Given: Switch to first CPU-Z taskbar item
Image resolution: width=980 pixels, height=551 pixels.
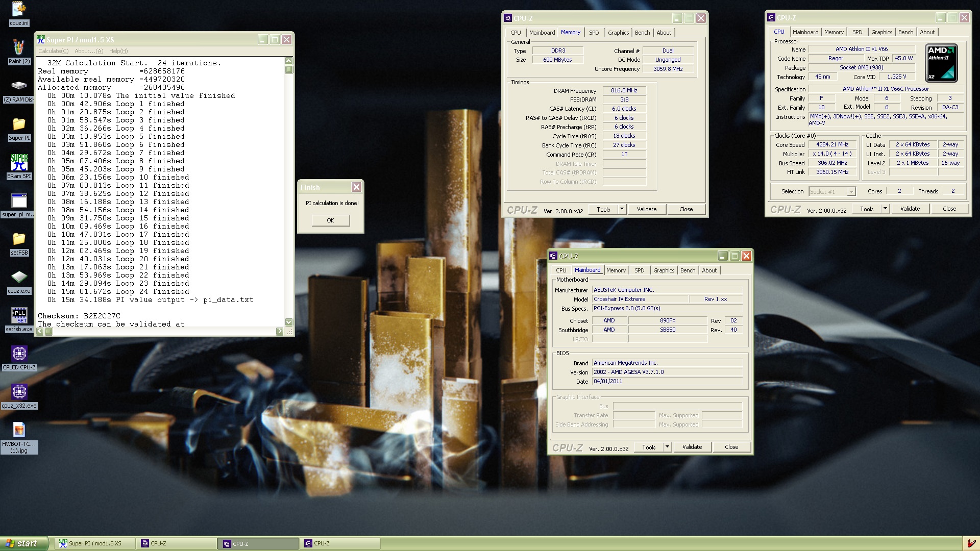Looking at the screenshot, I should (x=177, y=543).
